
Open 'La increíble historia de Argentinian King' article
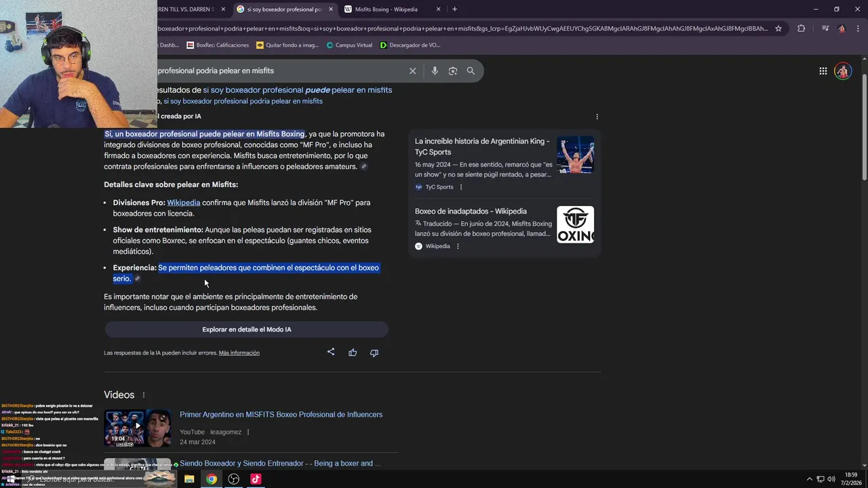click(x=482, y=146)
